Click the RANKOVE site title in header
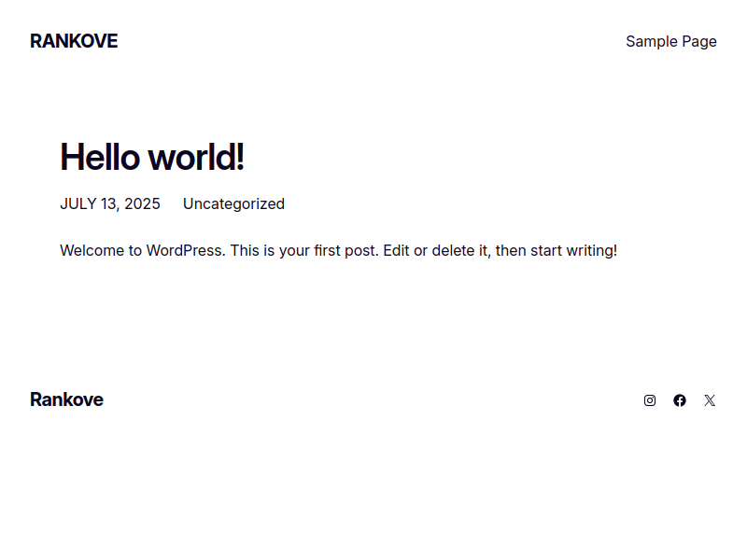The width and height of the screenshot is (747, 560). (74, 41)
